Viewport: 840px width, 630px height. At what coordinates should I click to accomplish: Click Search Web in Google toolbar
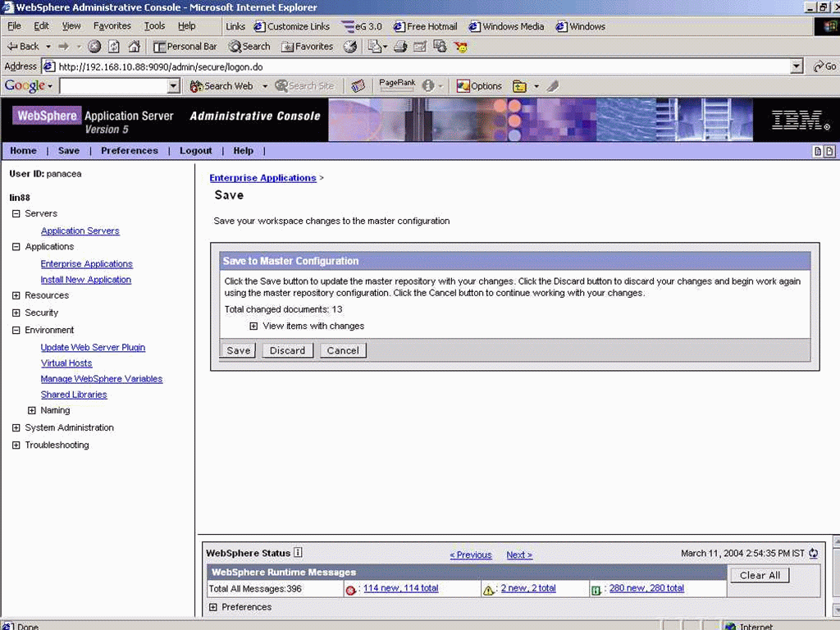click(x=221, y=85)
